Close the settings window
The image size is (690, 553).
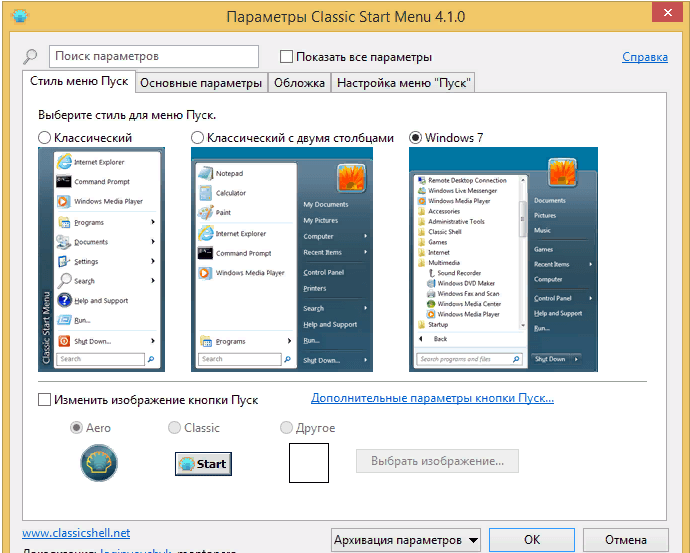click(668, 12)
